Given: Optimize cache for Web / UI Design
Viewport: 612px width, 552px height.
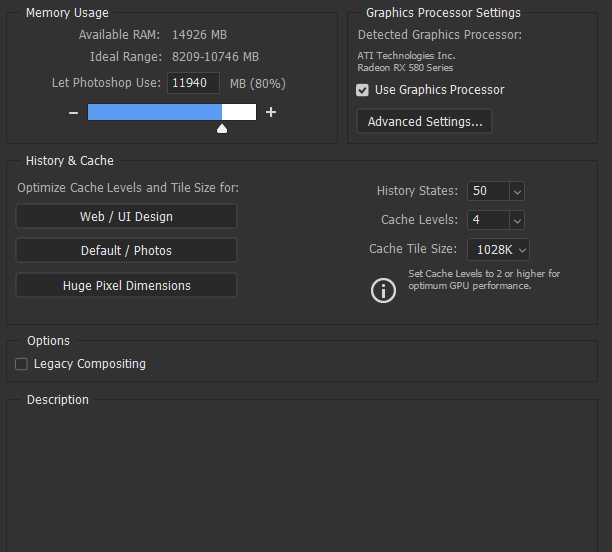Looking at the screenshot, I should click(126, 216).
